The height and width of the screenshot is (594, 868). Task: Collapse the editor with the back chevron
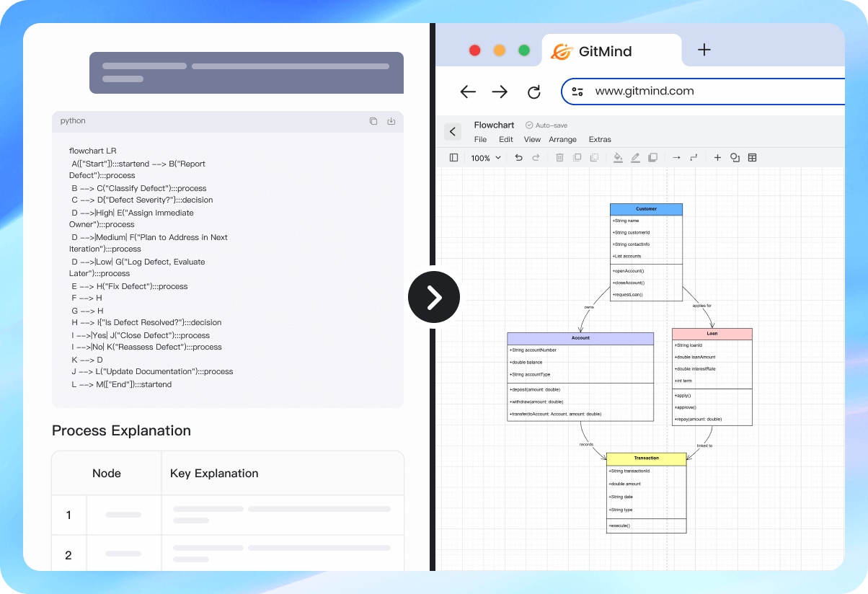[x=453, y=131]
